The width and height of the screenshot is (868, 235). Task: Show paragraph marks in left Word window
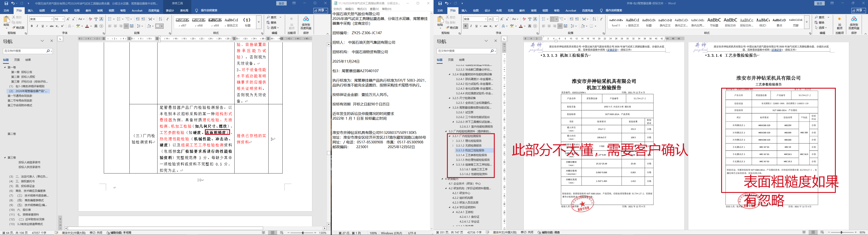(x=167, y=19)
